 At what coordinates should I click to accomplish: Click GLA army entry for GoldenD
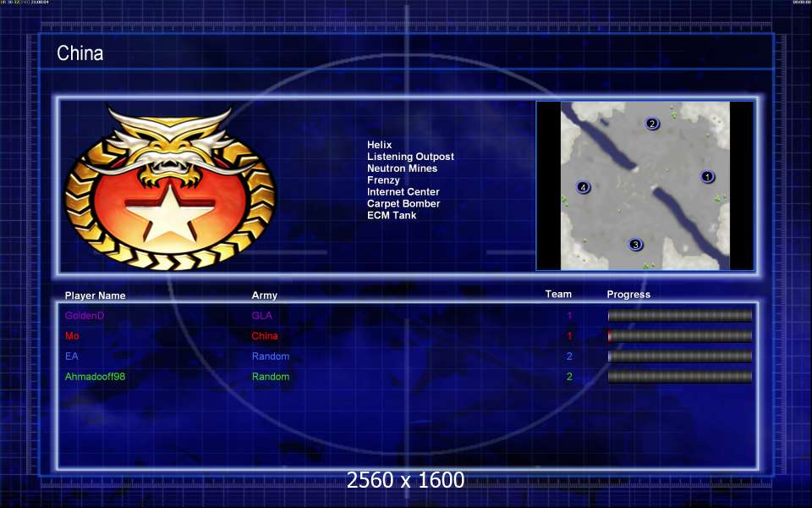point(261,315)
